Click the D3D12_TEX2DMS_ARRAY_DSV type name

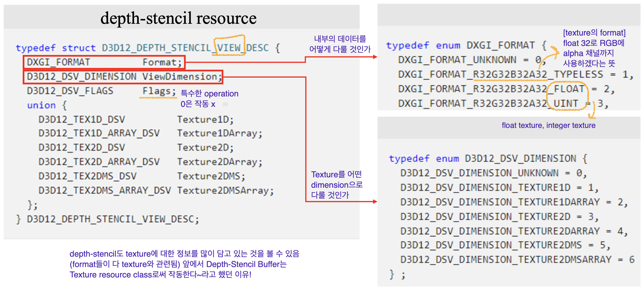point(105,191)
